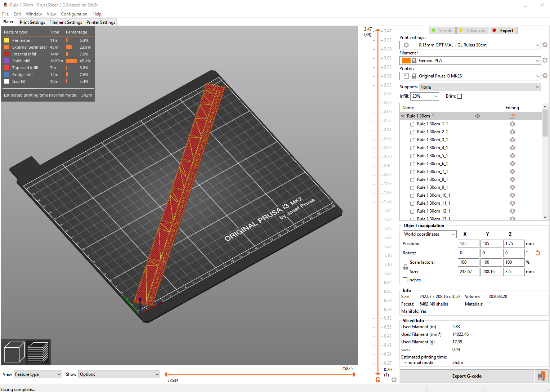Collapse the Rule 1 30cm_1 object tree
Viewport: 550px width, 392px height.
tap(403, 116)
